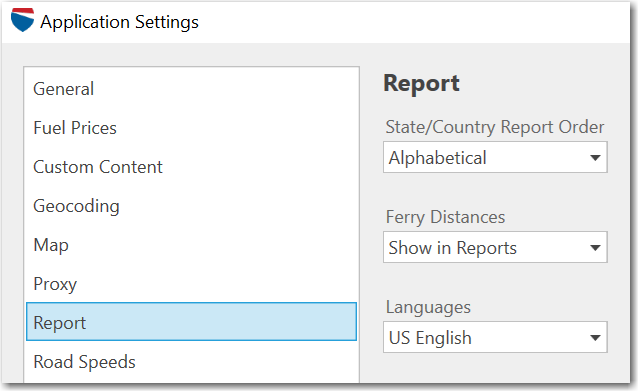
Task: Click the State/Country Report Order label
Action: pos(495,127)
